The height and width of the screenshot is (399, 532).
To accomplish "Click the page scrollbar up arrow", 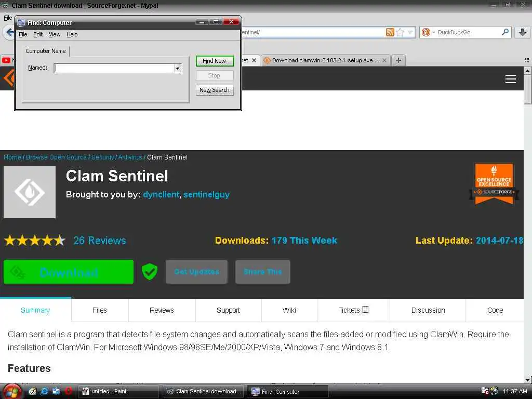I will [x=528, y=71].
